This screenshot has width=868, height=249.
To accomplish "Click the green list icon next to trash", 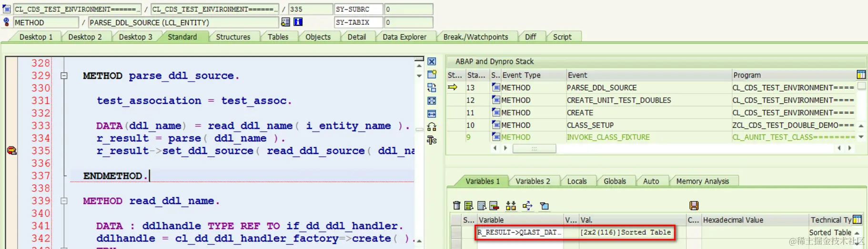I will pyautogui.click(x=469, y=206).
